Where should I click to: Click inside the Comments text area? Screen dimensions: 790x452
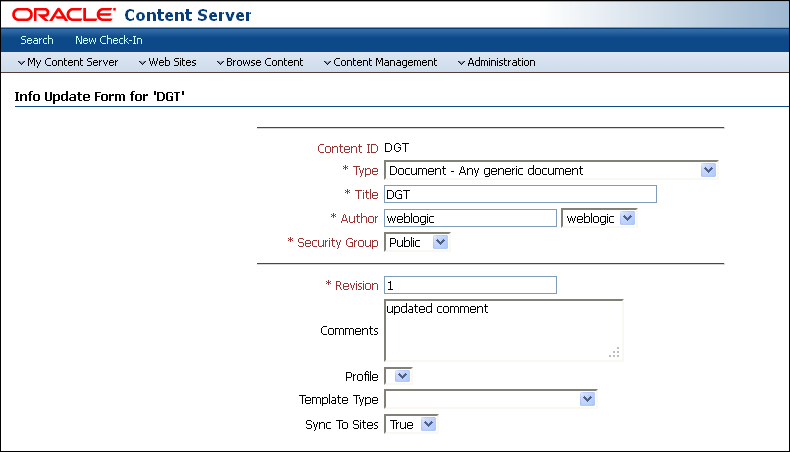click(504, 331)
